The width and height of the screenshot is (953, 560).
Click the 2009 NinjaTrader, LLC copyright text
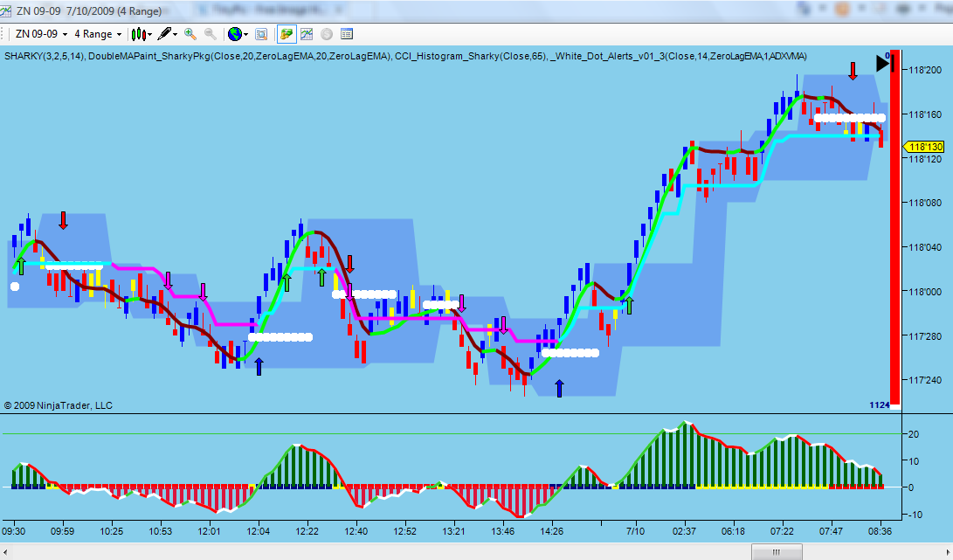(x=59, y=405)
